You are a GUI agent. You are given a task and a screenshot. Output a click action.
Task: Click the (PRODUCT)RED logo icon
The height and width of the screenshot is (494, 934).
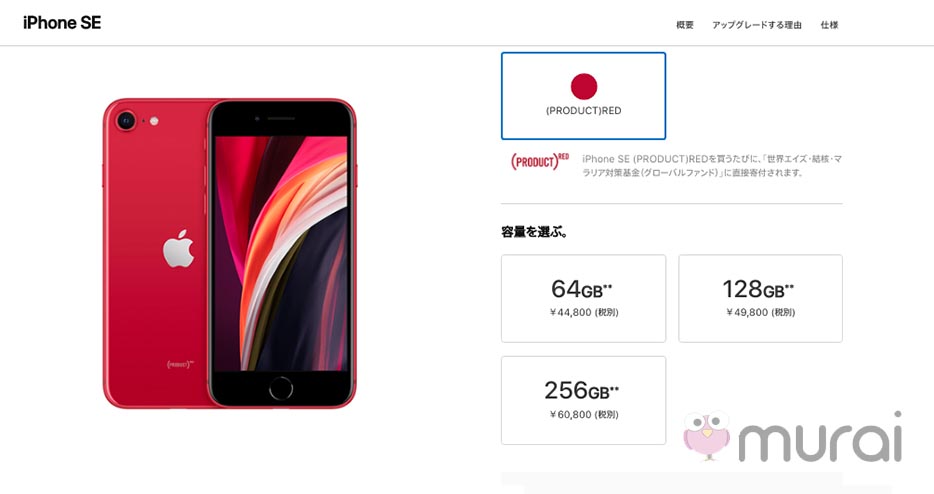tap(540, 161)
